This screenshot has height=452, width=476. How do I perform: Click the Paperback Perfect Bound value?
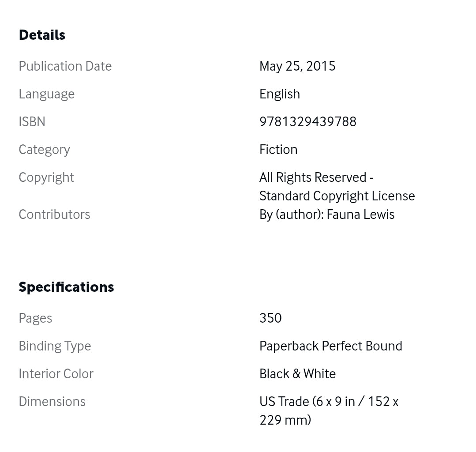coord(330,346)
